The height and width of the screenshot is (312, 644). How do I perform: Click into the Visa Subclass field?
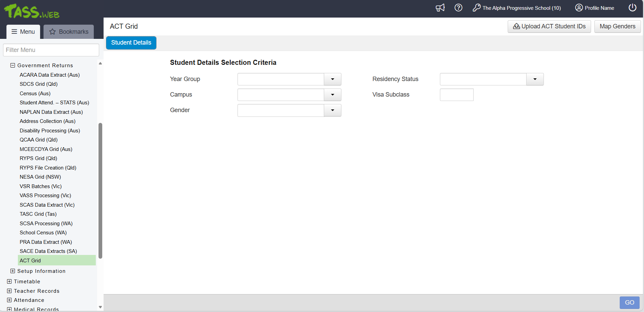point(456,95)
